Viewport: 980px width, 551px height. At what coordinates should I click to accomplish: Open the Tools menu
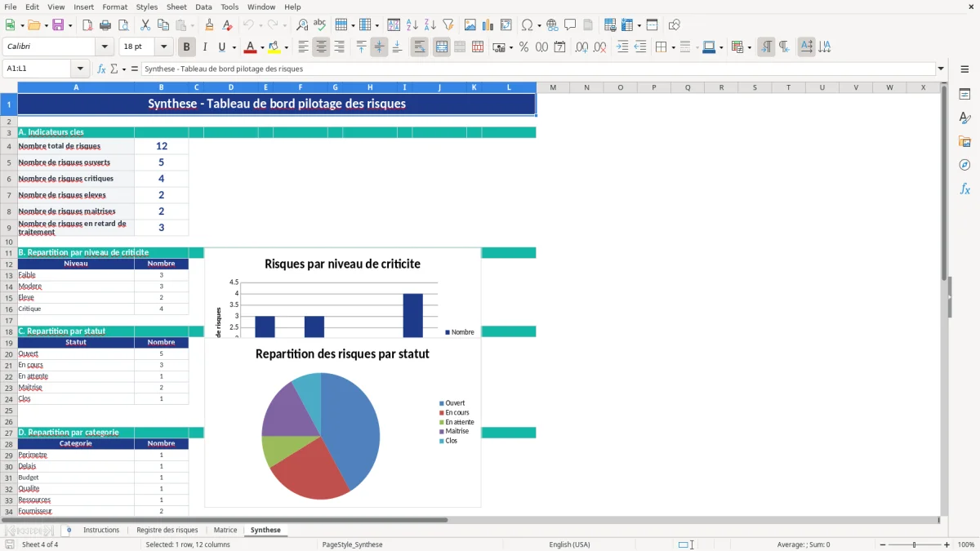click(x=229, y=7)
